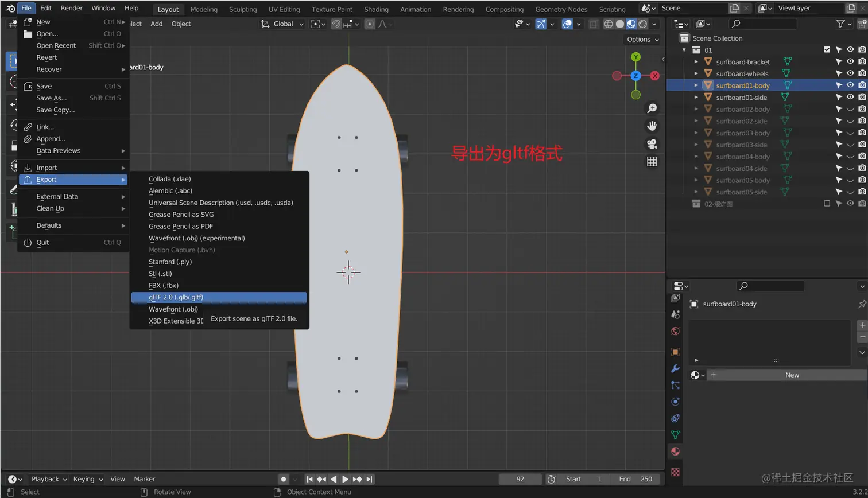Expand the surfboard-wheels tree item
868x498 pixels.
pyautogui.click(x=696, y=73)
